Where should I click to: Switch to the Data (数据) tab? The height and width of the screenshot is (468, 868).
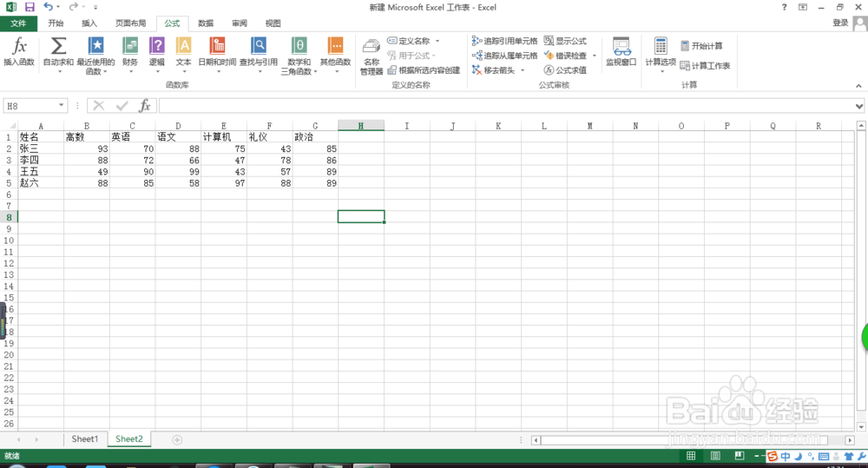pos(206,23)
